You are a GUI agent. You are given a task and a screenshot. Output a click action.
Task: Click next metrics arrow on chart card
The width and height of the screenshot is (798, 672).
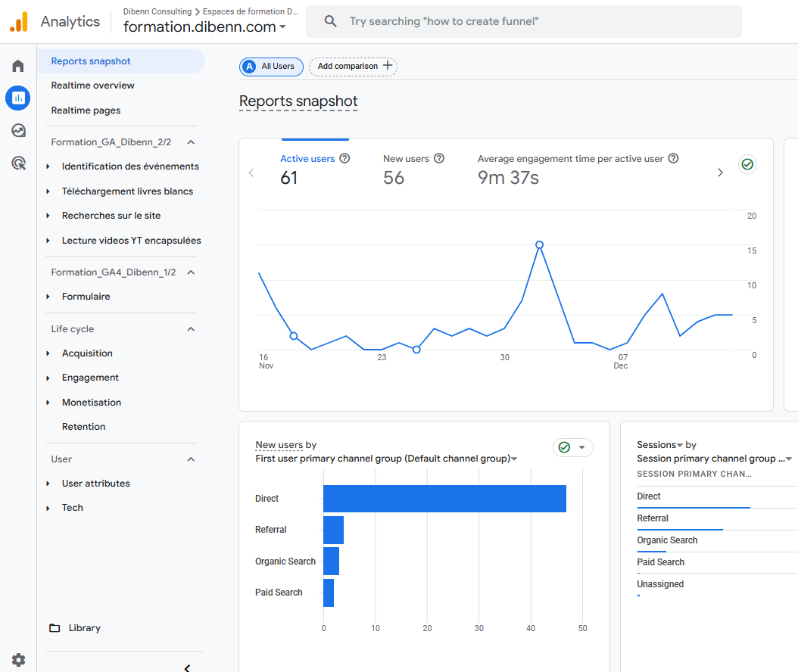click(x=720, y=173)
